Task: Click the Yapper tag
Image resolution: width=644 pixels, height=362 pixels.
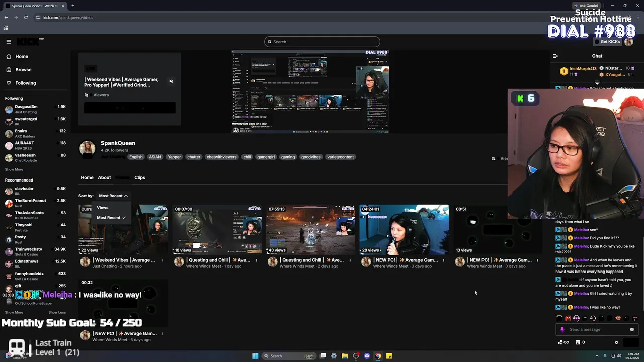Action: pyautogui.click(x=174, y=157)
